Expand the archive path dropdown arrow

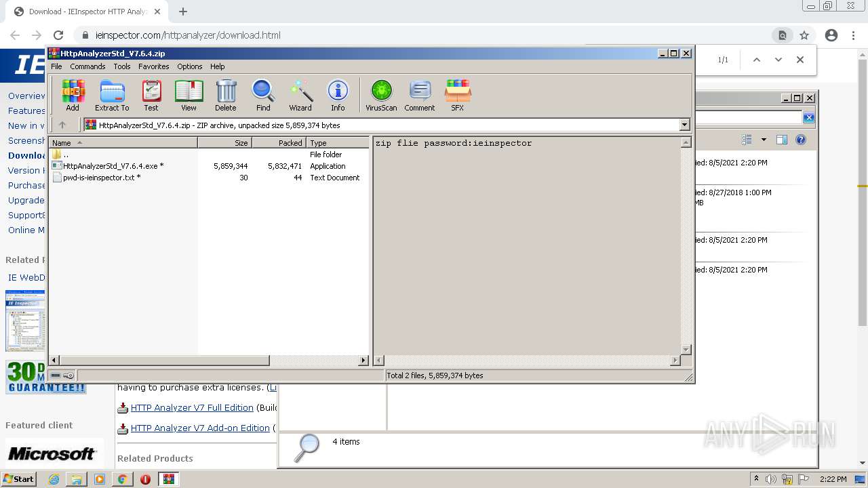click(684, 125)
